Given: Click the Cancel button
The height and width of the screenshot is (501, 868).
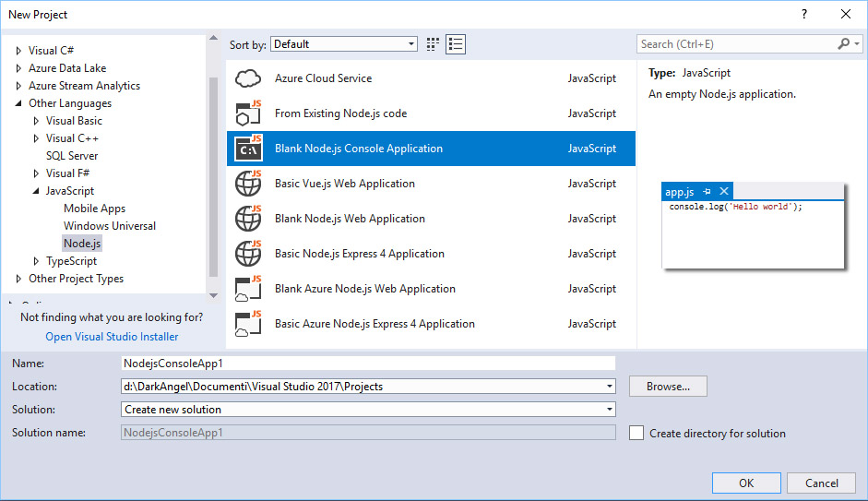Looking at the screenshot, I should pyautogui.click(x=822, y=483).
